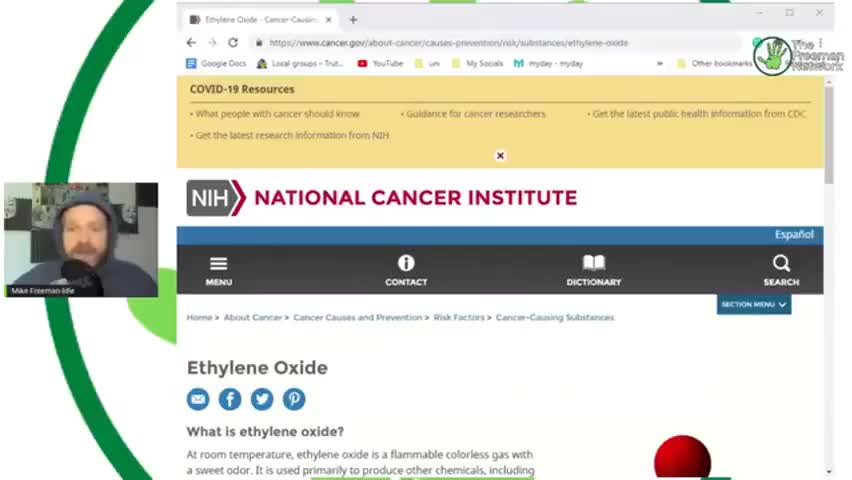Click the CONTACT info icon
Viewport: 852px width, 480px height.
point(406,271)
